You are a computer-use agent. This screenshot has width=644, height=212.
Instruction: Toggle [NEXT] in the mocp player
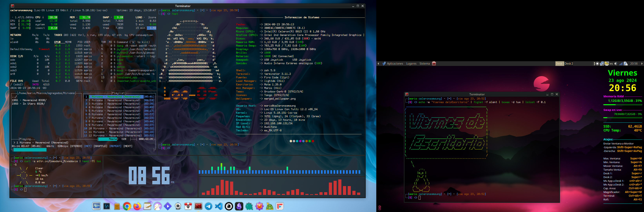pos(128,146)
